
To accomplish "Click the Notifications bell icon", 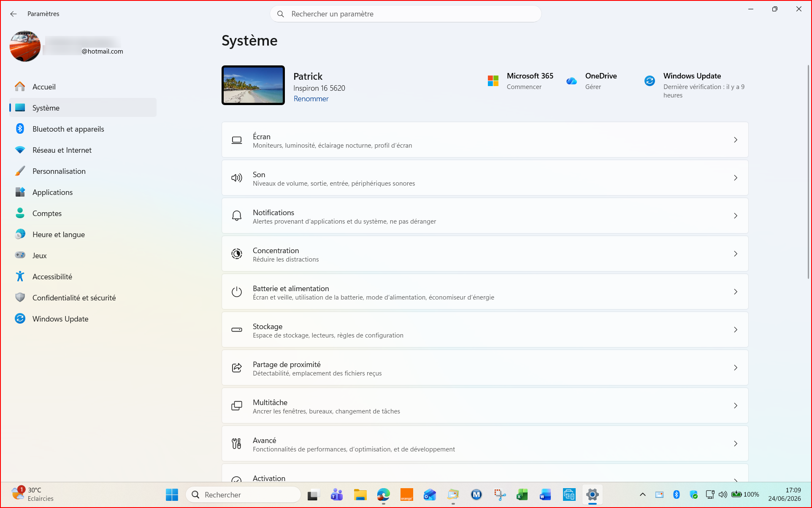I will [x=237, y=216].
